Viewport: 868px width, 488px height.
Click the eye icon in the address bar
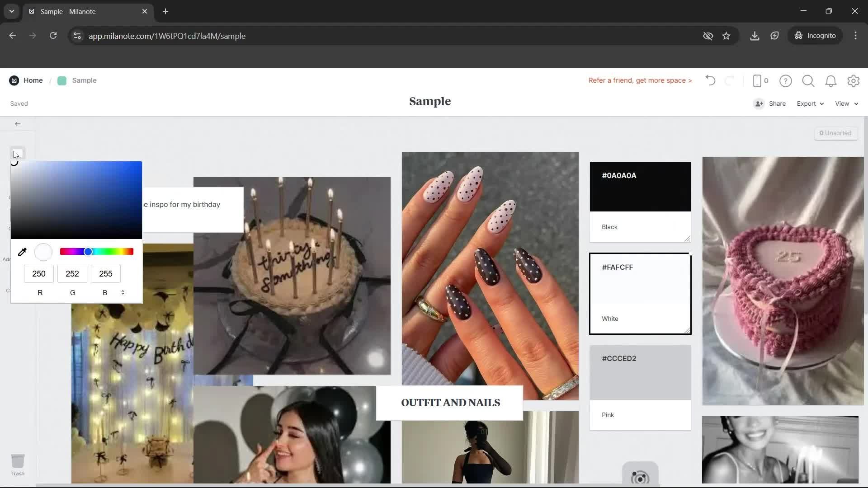coord(708,36)
